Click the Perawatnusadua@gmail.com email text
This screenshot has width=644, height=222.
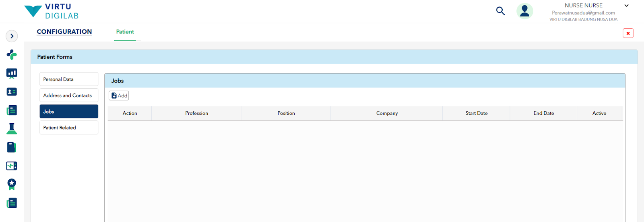(x=583, y=13)
